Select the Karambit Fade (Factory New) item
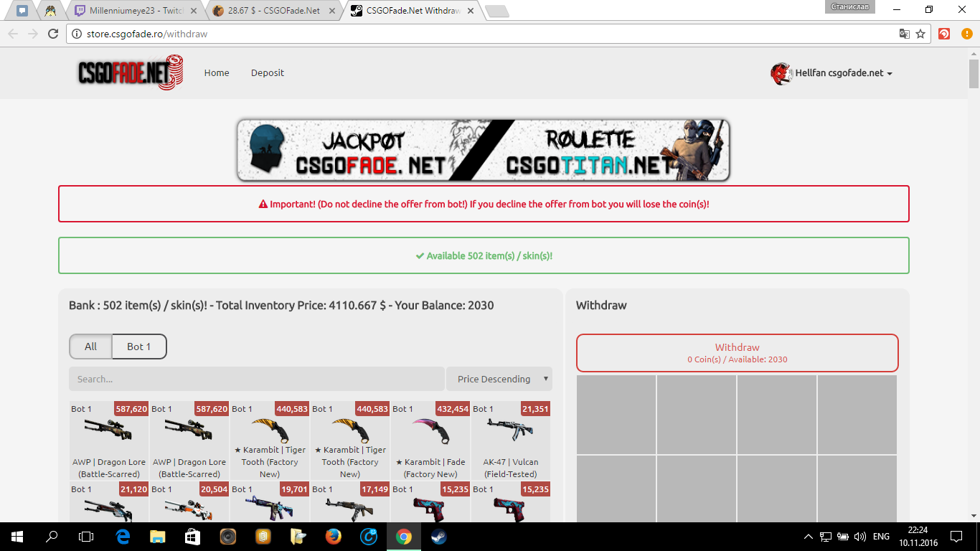980x551 pixels. click(430, 441)
